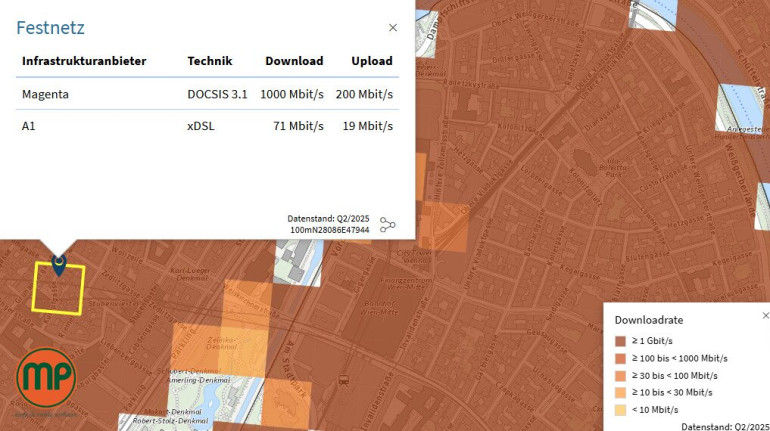Select the ≥ 10 bis < 30 Mbit/s swatch
The height and width of the screenshot is (431, 770).
point(620,392)
